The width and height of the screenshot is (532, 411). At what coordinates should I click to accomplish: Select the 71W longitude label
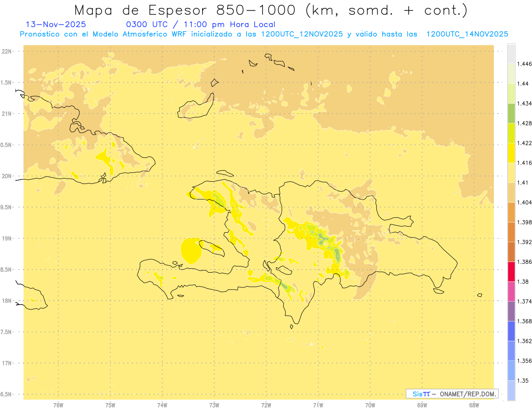pos(318,405)
